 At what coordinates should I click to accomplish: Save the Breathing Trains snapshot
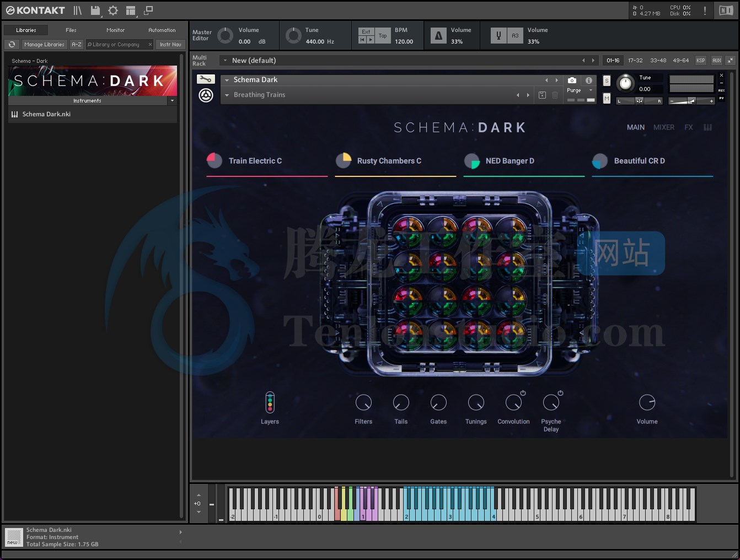point(542,95)
